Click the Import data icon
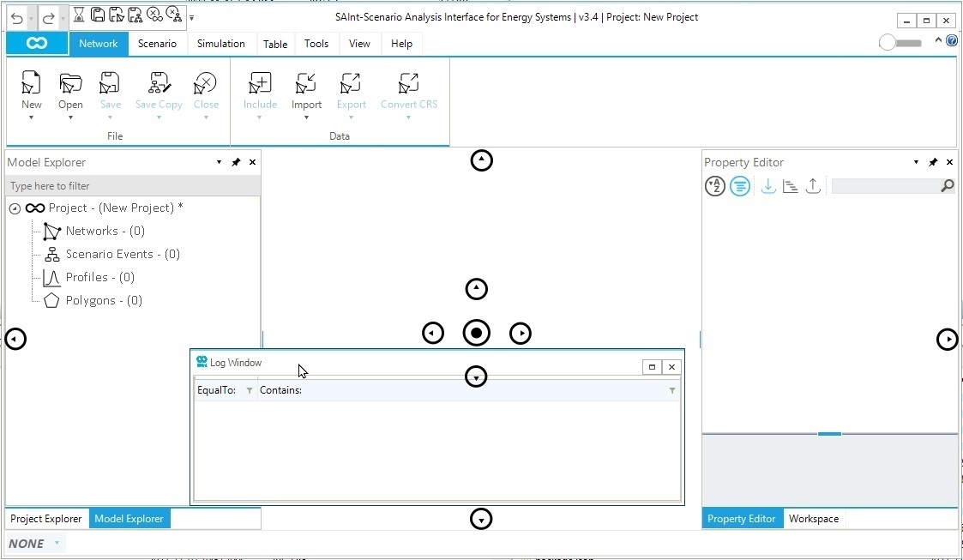This screenshot has width=963, height=560. (306, 84)
